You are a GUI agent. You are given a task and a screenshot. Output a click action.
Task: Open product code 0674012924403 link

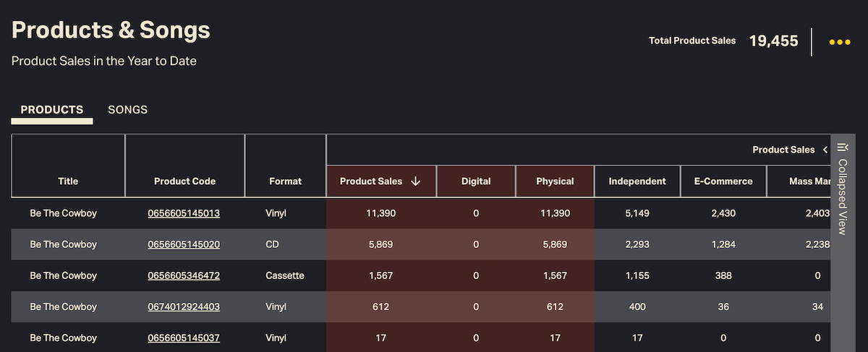click(184, 306)
